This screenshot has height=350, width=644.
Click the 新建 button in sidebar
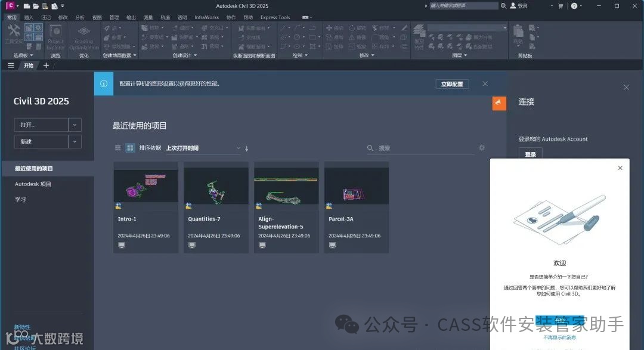tap(41, 142)
